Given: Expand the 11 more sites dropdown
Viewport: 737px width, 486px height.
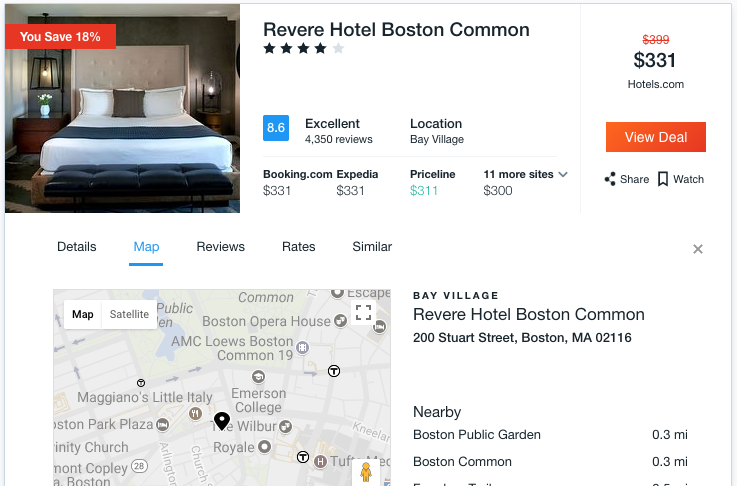Looking at the screenshot, I should 525,174.
